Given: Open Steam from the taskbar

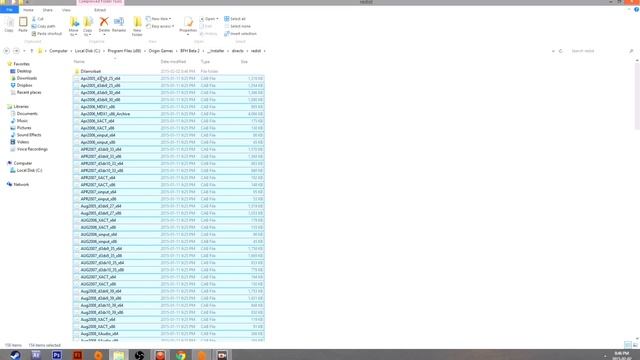Looking at the screenshot, I should point(16,355).
